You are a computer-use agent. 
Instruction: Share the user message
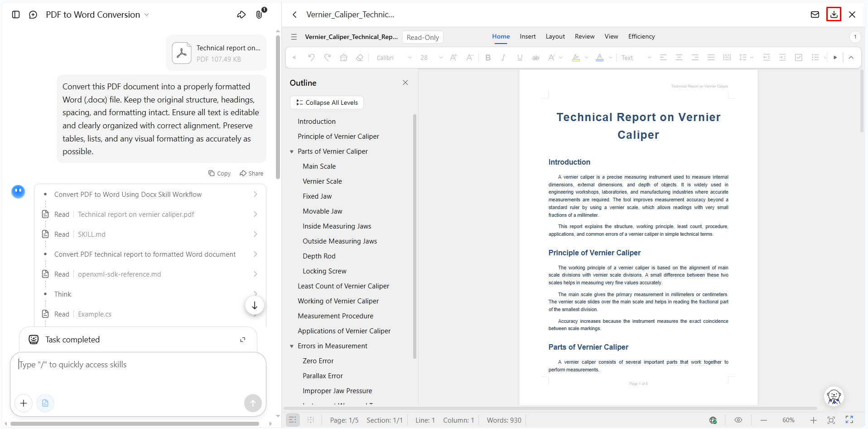251,173
